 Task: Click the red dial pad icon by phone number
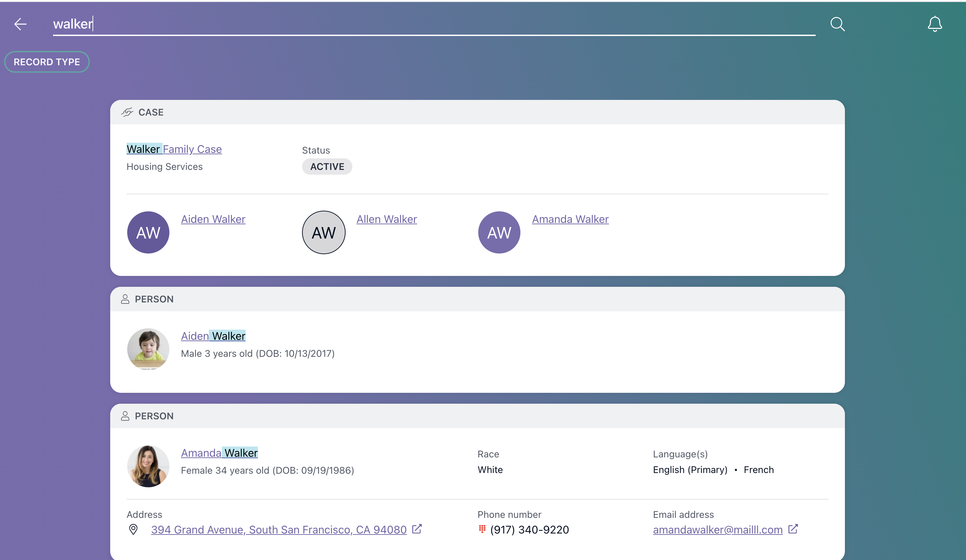(482, 529)
